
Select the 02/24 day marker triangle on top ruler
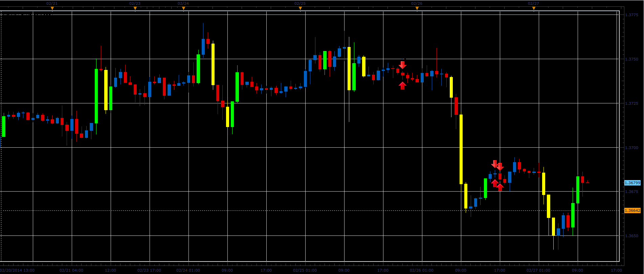coord(183,8)
